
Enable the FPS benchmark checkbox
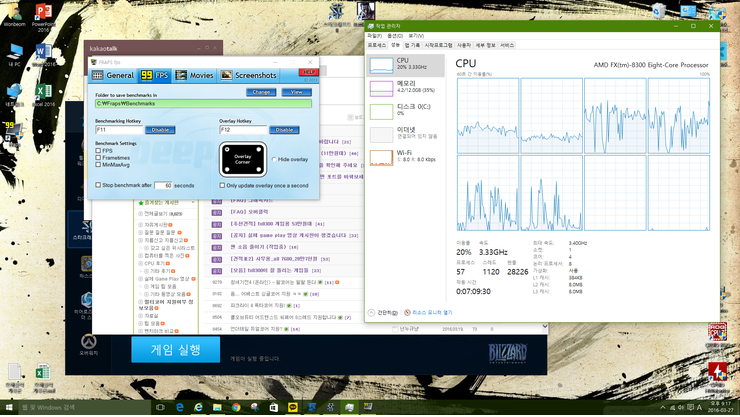[99, 150]
